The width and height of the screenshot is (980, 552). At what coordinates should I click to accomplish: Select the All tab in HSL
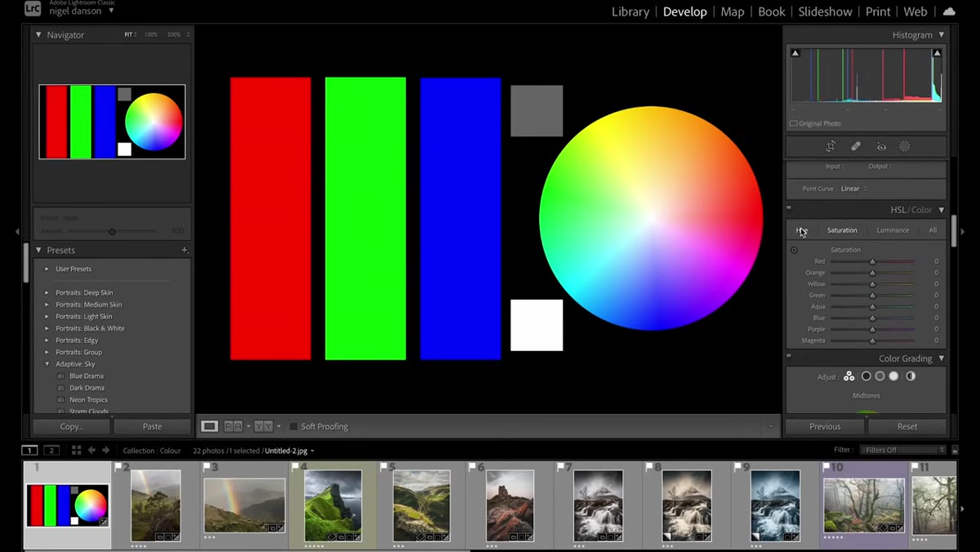[933, 230]
